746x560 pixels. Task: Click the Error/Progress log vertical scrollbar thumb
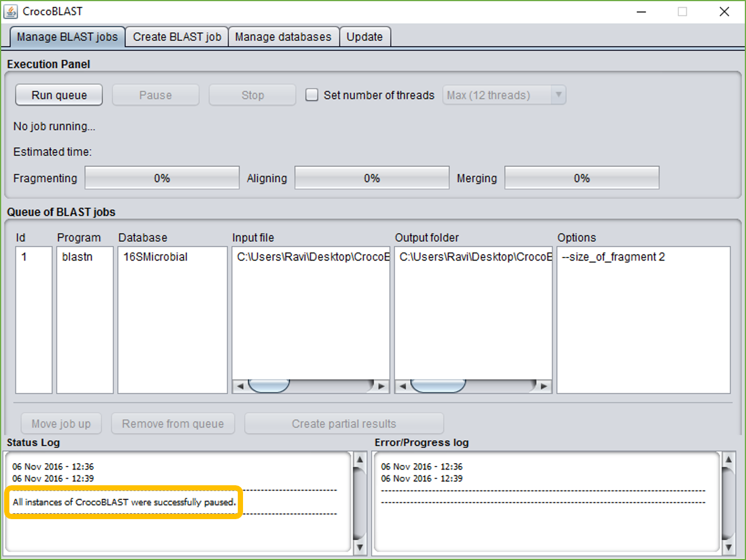[728, 504]
